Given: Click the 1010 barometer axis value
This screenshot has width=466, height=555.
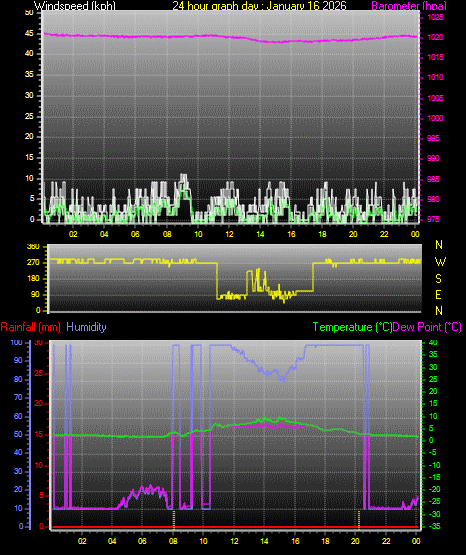Looking at the screenshot, I should click(x=435, y=77).
